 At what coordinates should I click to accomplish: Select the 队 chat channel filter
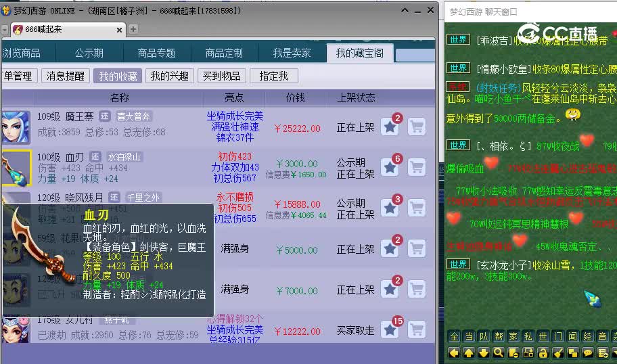pos(484,336)
